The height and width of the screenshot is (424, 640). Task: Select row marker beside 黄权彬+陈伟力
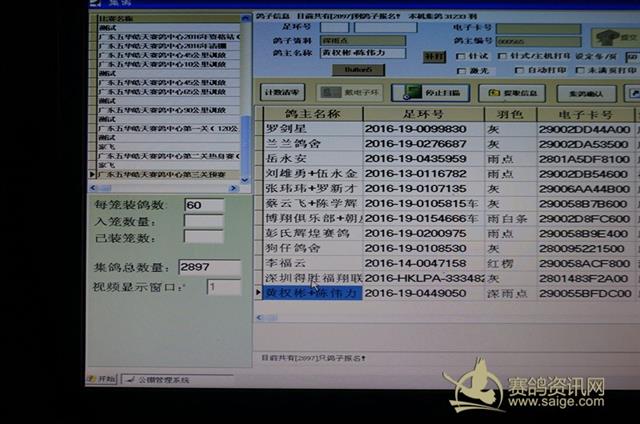tap(258, 293)
